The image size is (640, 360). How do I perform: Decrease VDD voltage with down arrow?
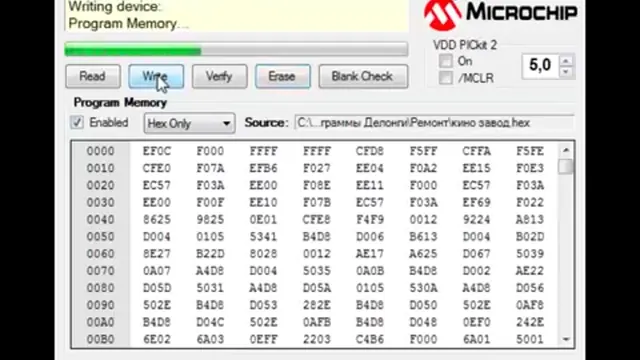point(566,72)
